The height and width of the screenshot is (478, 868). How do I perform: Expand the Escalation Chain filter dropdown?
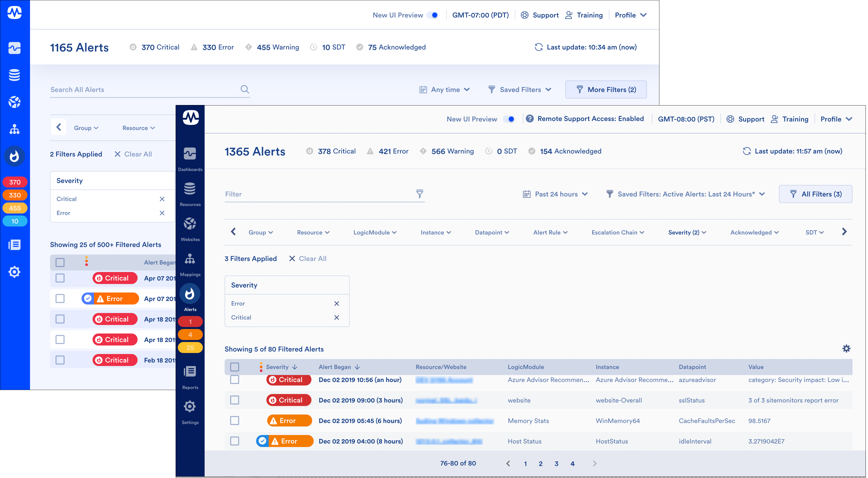pyautogui.click(x=618, y=232)
